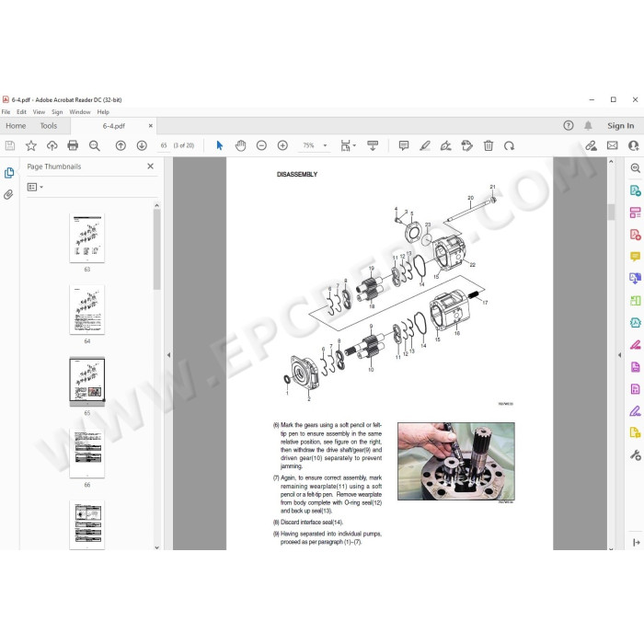Click the Stamp tool icon
The height and width of the screenshot is (644, 644).
point(467,145)
